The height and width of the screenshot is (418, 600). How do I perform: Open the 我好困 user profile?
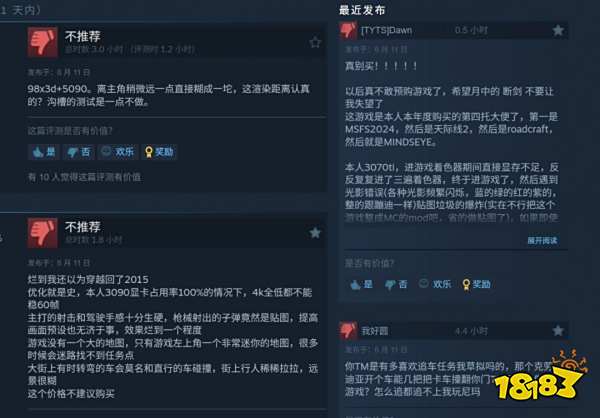click(375, 331)
